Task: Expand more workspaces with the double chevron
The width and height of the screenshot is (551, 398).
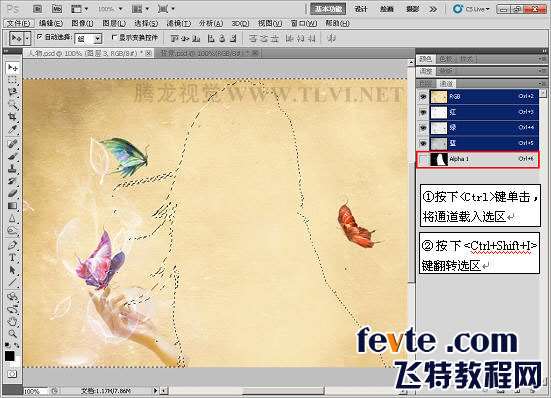Action: [434, 9]
